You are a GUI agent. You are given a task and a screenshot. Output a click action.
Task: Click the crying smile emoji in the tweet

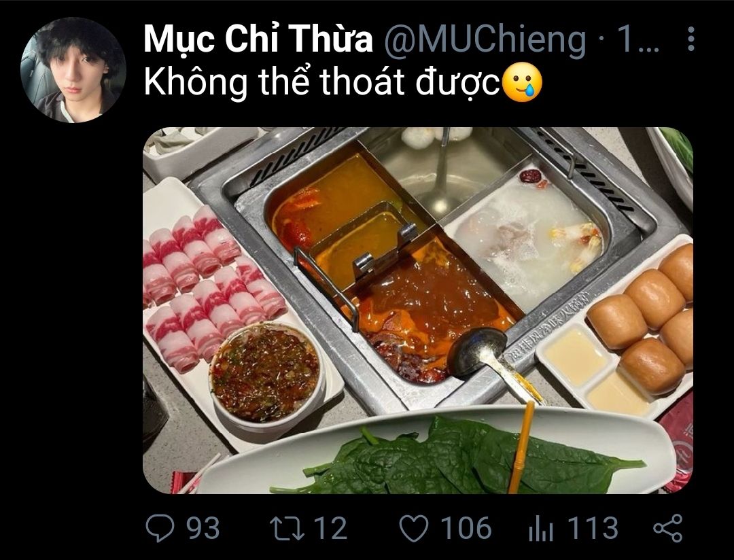coord(522,83)
